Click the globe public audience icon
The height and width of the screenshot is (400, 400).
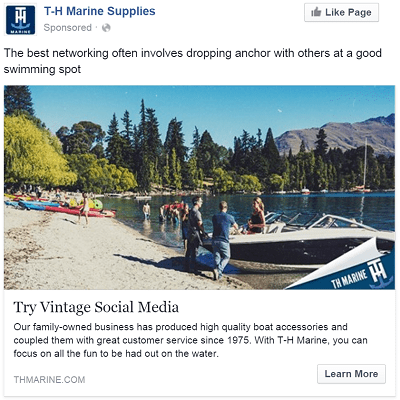(x=106, y=28)
